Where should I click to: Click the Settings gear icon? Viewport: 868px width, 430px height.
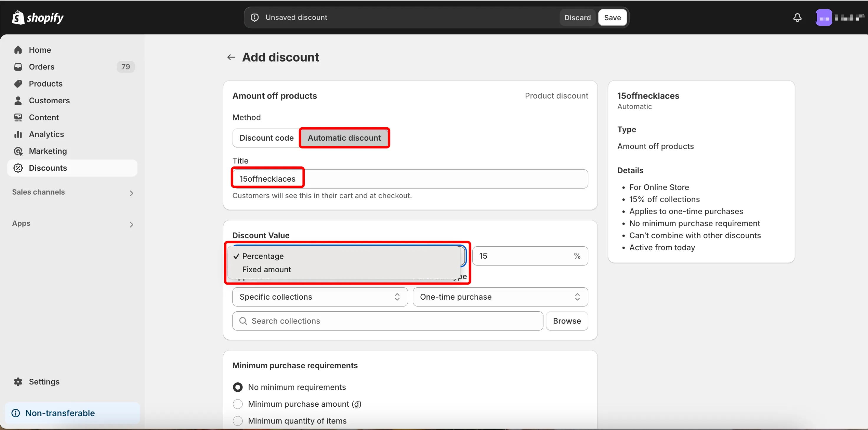18,381
